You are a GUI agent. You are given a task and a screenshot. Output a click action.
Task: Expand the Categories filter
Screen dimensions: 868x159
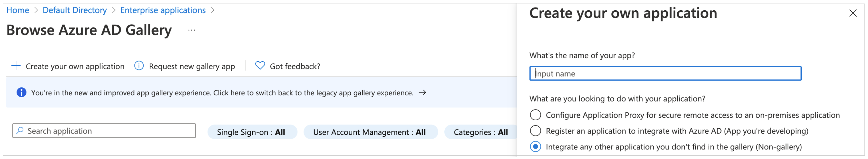(480, 132)
